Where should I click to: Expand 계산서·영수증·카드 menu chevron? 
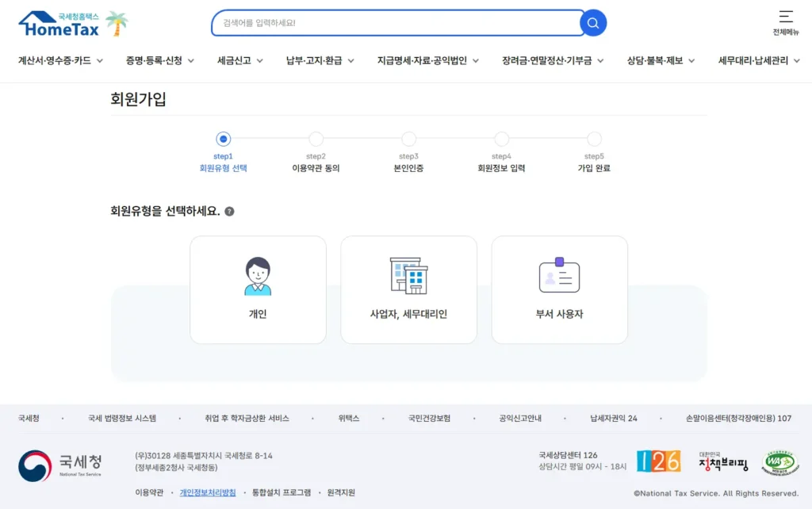click(x=99, y=61)
